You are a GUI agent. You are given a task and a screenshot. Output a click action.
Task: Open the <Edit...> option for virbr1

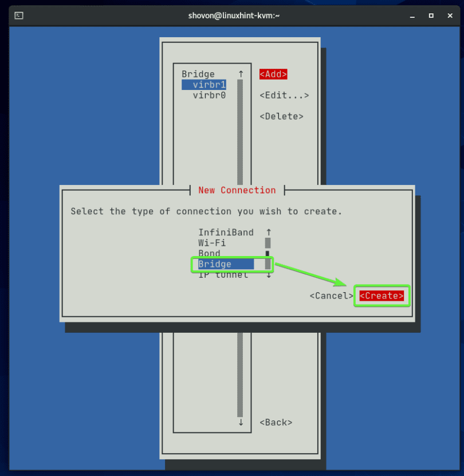[284, 95]
